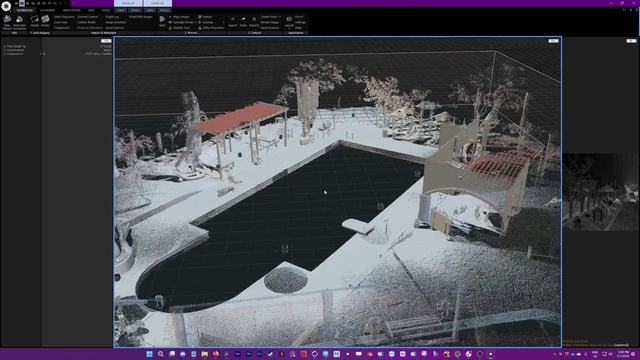Expand the Point clouds tree item
The height and width of the screenshot is (360, 640).
pos(4,47)
